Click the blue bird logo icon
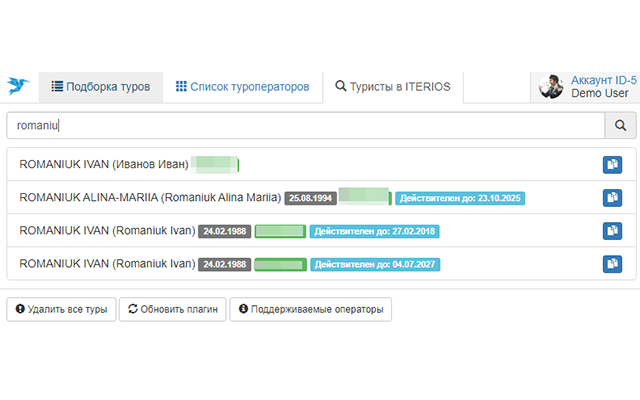This screenshot has width=640, height=400. pos(18,86)
